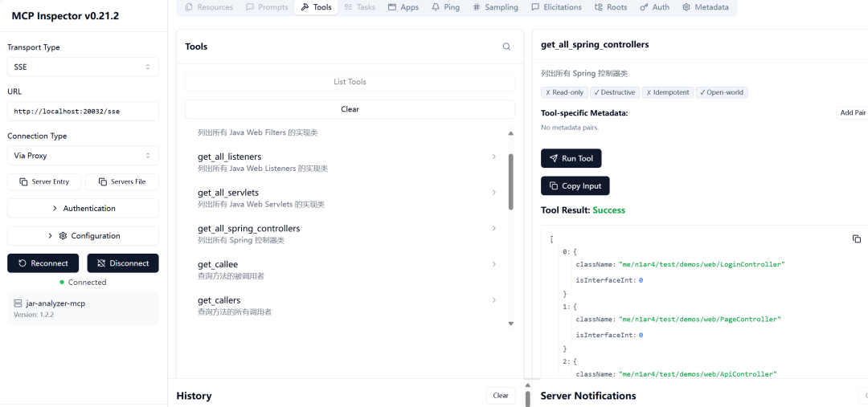The image size is (868, 407).
Task: Open the Sampling tab
Action: (495, 7)
